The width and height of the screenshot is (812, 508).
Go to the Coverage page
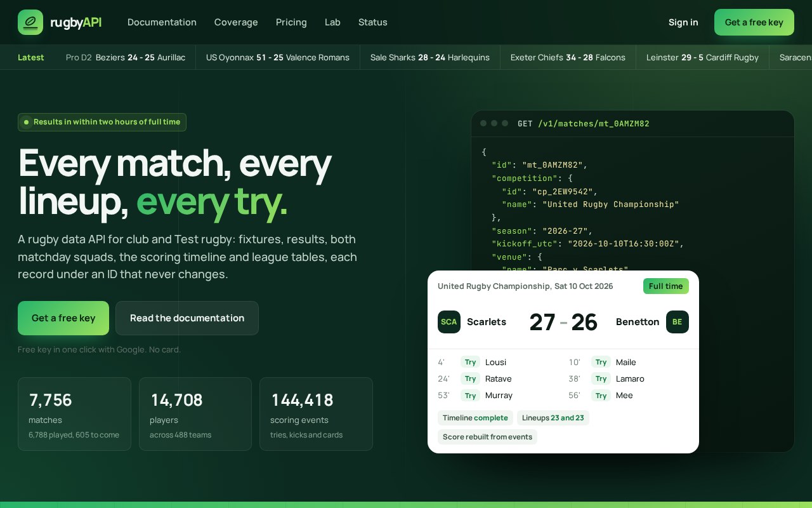(x=236, y=22)
